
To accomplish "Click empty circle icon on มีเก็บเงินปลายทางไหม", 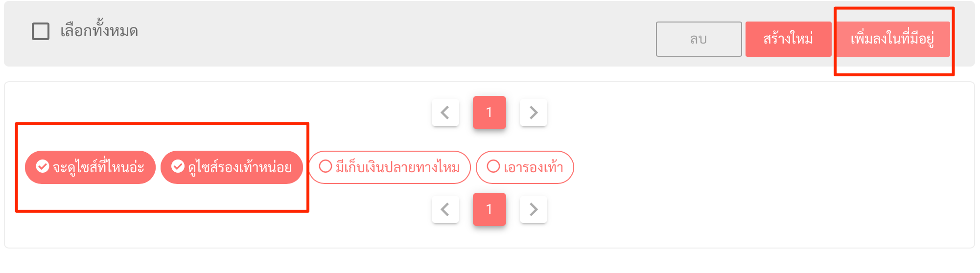I will pos(326,166).
